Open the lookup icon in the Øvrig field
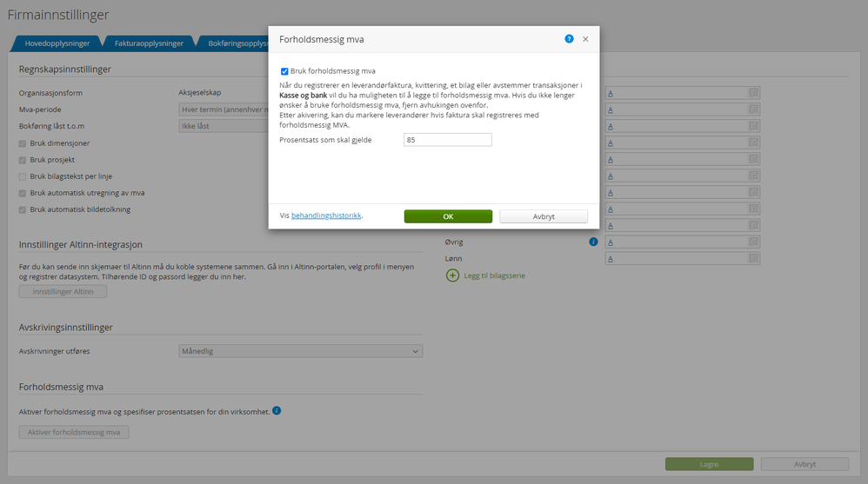 point(753,242)
